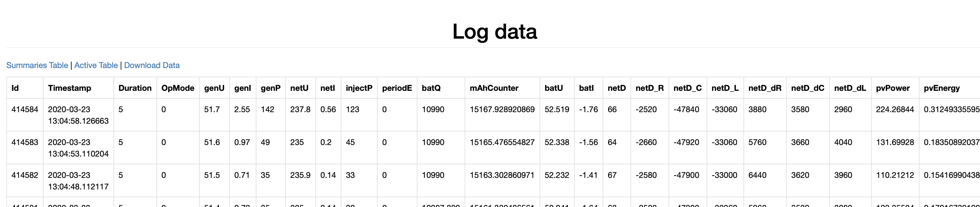Click the Download Data link
Image resolution: width=980 pixels, height=207 pixels.
[x=152, y=65]
